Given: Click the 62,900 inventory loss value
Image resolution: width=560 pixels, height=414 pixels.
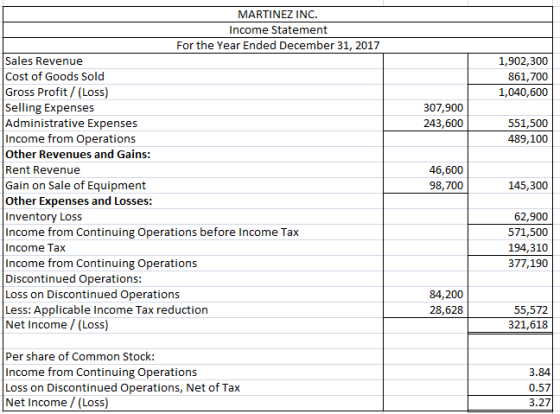Looking at the screenshot, I should pos(531,217).
